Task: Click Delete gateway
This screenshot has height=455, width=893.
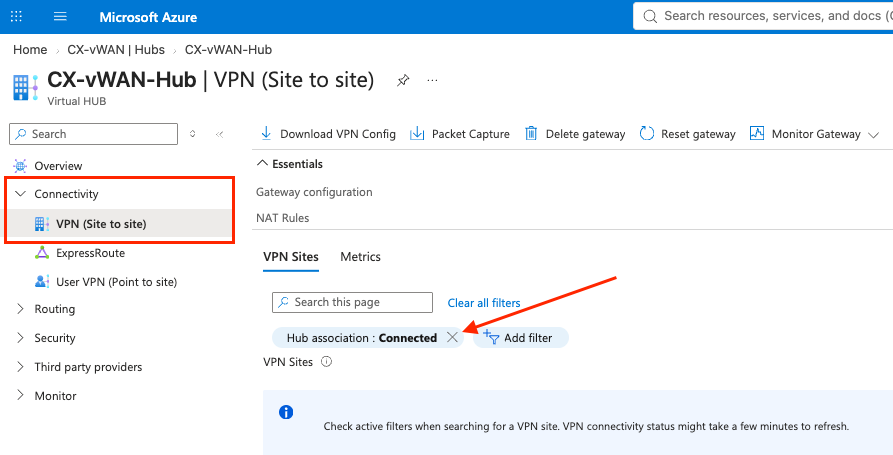Action: pyautogui.click(x=575, y=134)
